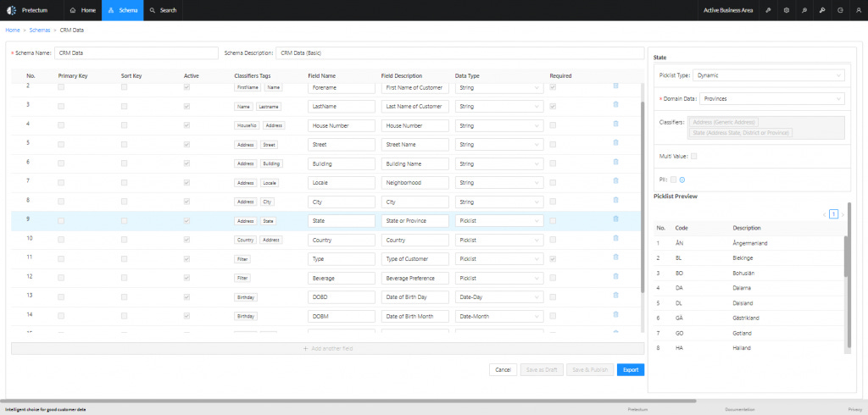The width and height of the screenshot is (868, 415).
Task: Expand the Domain Data Provinces dropdown
Action: (771, 98)
